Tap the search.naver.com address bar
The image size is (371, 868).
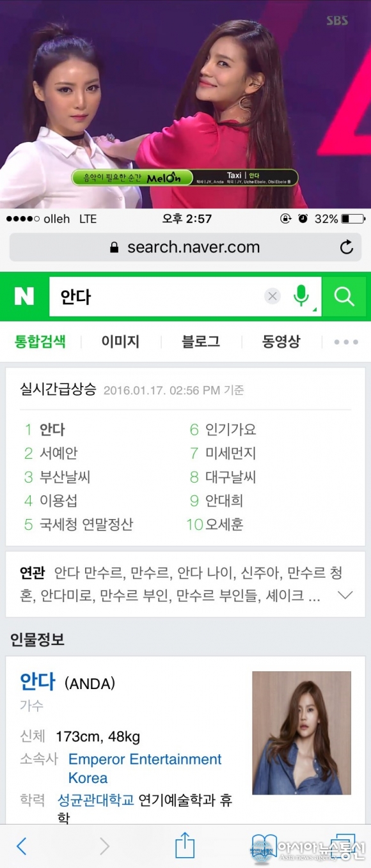click(185, 247)
